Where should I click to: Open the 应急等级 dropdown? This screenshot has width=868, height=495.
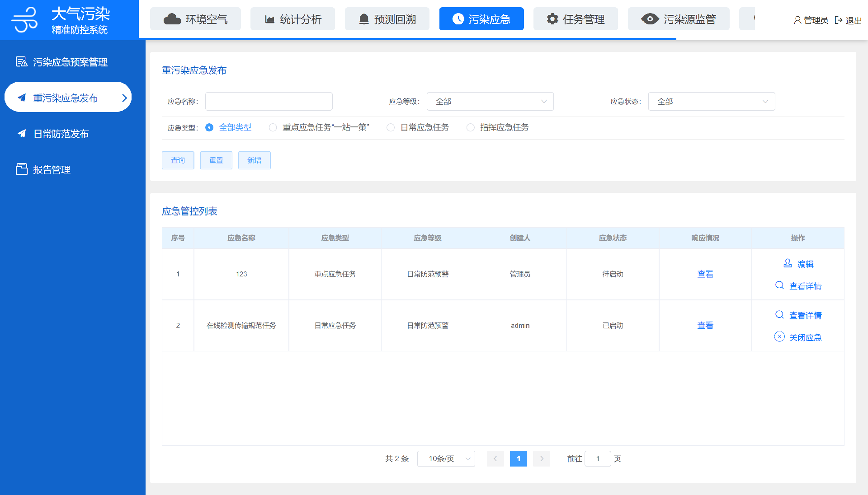click(x=490, y=102)
